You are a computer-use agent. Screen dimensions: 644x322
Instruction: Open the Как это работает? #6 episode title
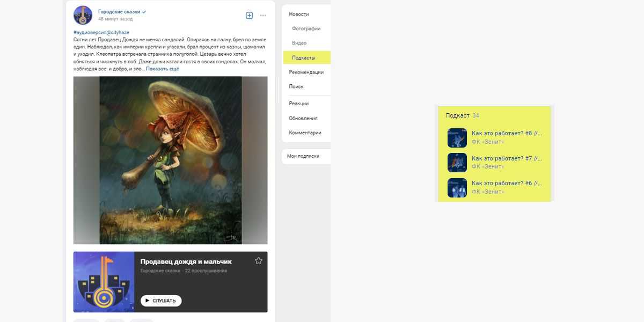click(x=507, y=183)
